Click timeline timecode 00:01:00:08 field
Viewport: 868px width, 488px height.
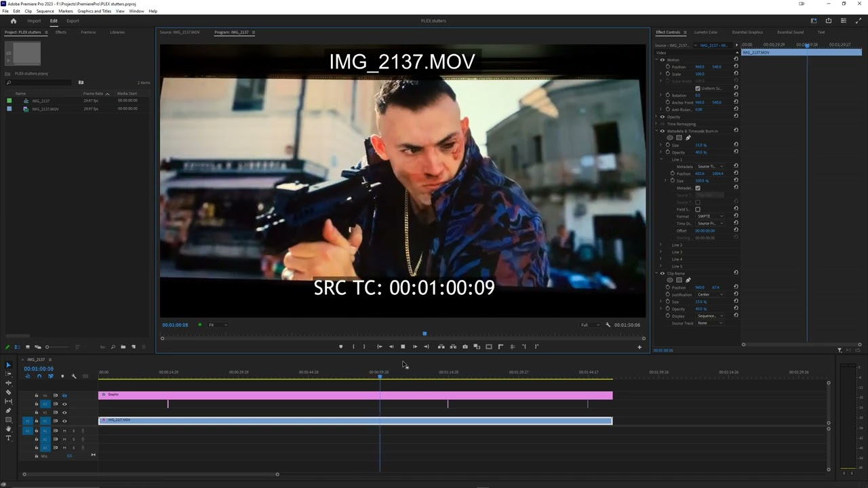pos(39,369)
